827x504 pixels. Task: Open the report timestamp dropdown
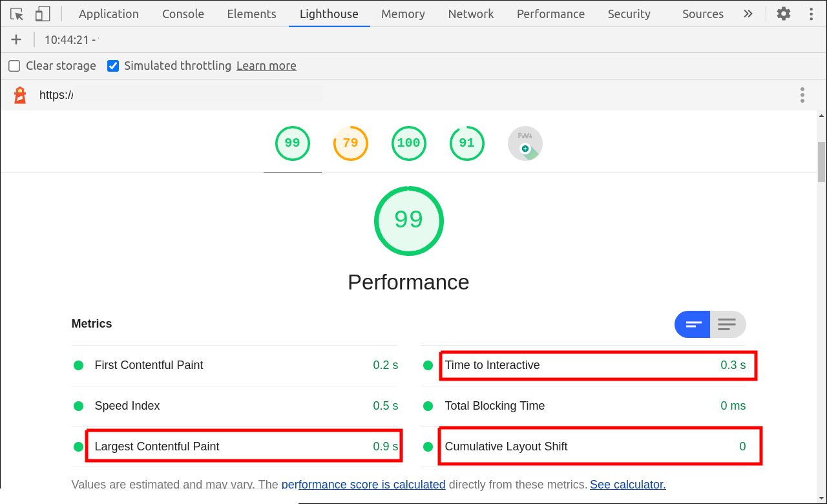(70, 39)
